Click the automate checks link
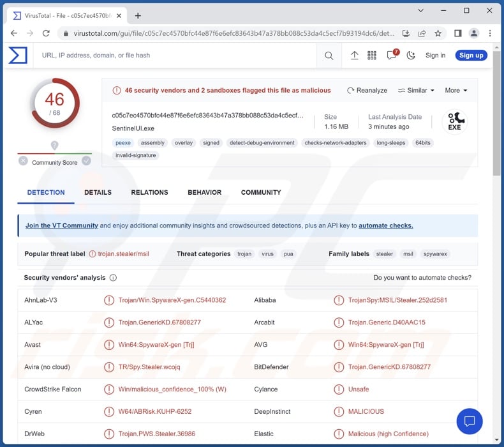Screen dimensions: 504x447 (386, 225)
